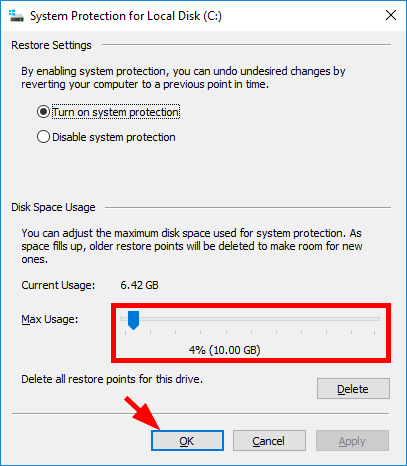Click the dialog title System Protection for Local Disk
The image size is (407, 466).
(x=126, y=16)
